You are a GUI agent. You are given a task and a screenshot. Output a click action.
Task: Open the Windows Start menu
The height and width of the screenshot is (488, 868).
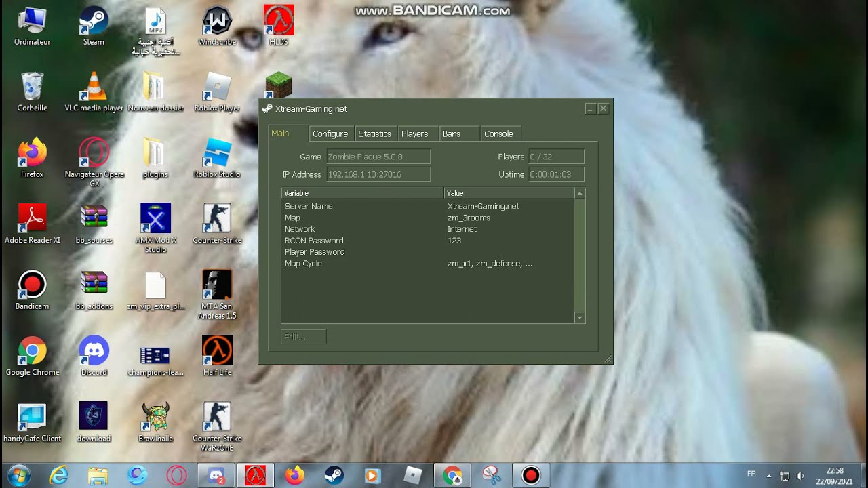(x=18, y=475)
